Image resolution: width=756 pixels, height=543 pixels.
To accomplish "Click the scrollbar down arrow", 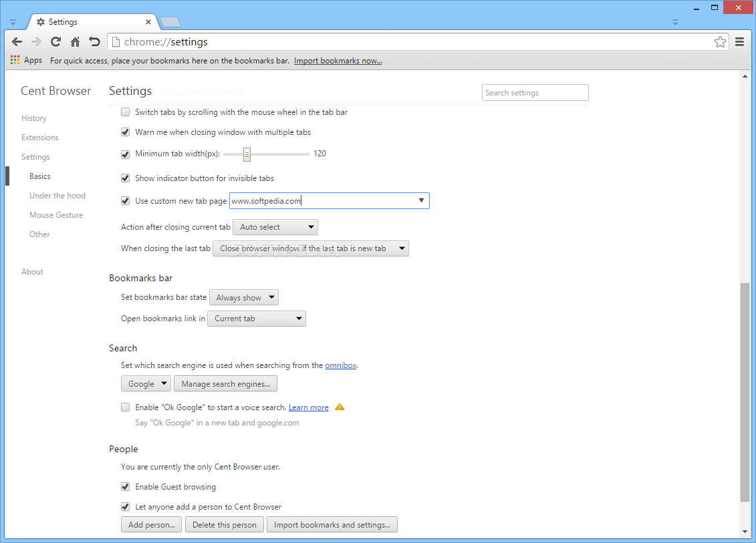I will (x=745, y=532).
